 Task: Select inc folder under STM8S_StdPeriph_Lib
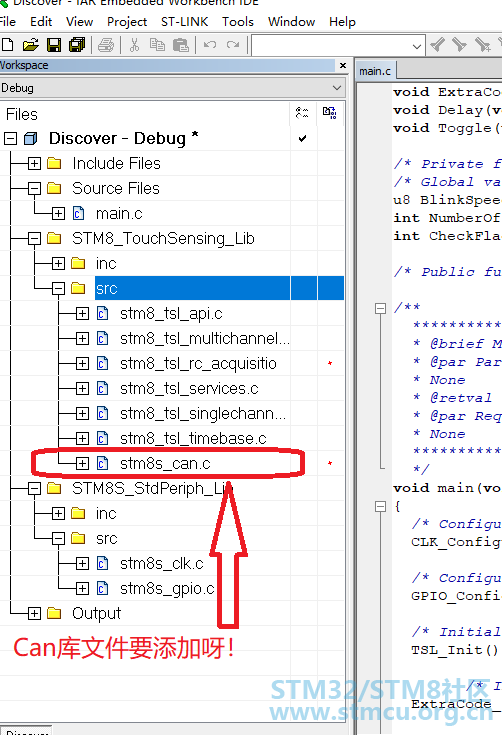click(x=106, y=513)
